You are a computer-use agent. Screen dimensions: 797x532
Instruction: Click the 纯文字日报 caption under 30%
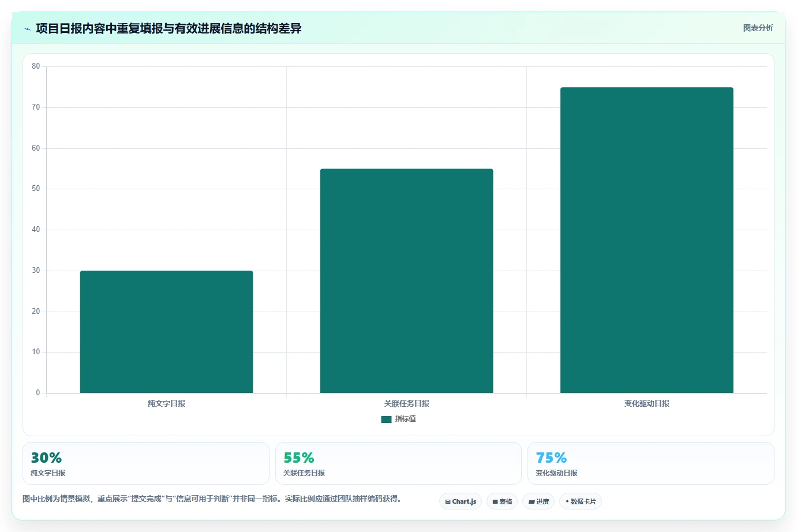(x=48, y=473)
